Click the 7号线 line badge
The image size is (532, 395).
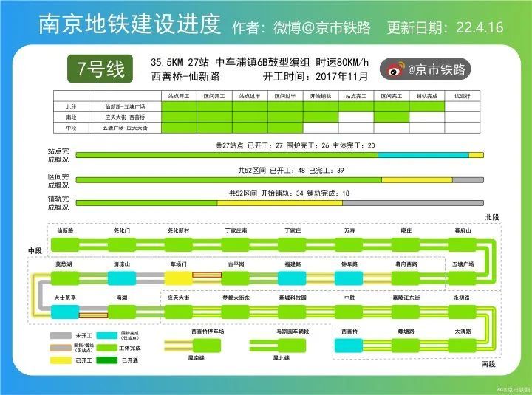[100, 69]
